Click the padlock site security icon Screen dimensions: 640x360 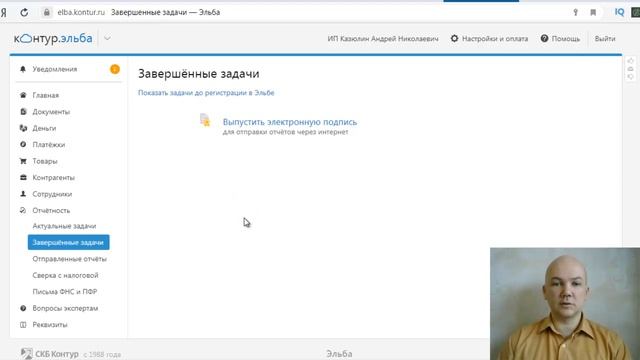coord(47,12)
